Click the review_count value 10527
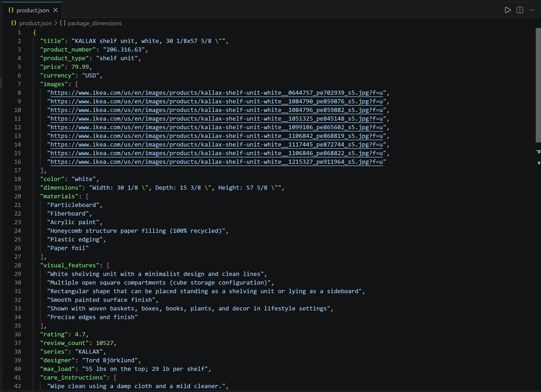The height and width of the screenshot is (392, 541). pos(105,343)
